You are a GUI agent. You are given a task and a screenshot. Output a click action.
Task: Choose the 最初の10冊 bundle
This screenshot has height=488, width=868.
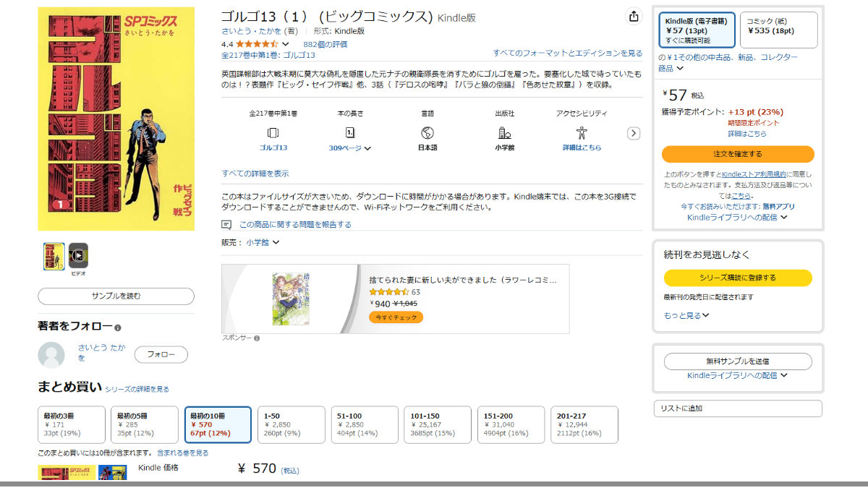pyautogui.click(x=218, y=424)
